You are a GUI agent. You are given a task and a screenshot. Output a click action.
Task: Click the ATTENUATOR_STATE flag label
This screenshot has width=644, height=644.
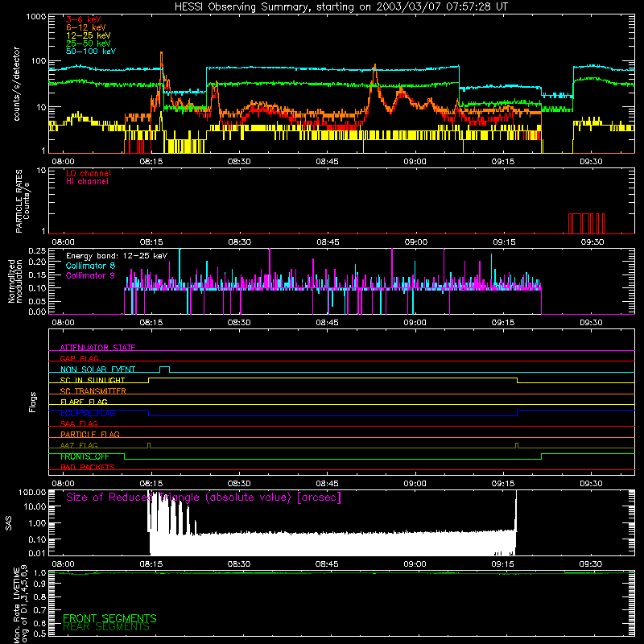(97, 348)
